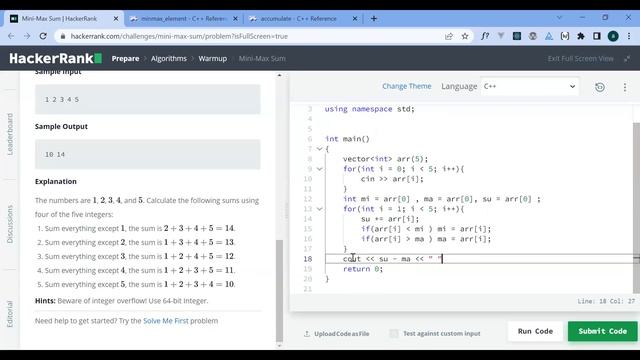Screen dimensions: 640x360
Task: Click the Upload Code as File icon
Action: tap(307, 333)
